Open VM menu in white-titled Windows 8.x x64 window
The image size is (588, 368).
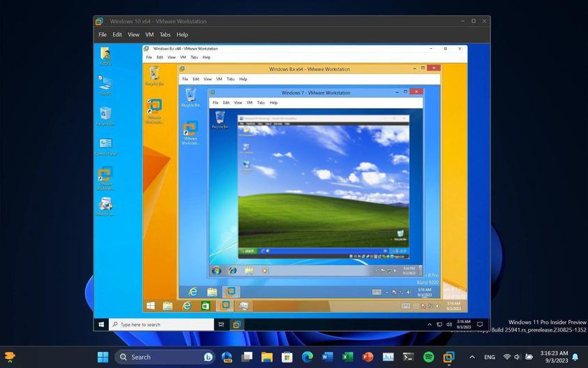tap(183, 57)
